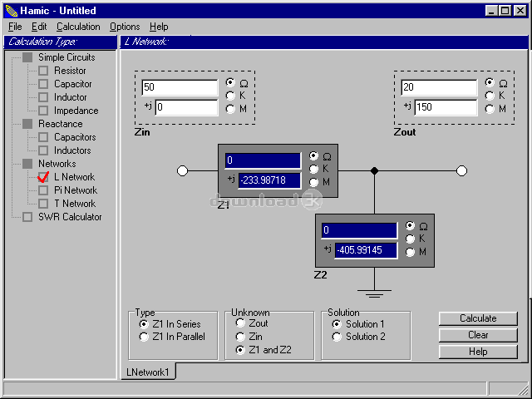Check the Pi Network box
Screen dimensions: 532x399
coord(43,190)
